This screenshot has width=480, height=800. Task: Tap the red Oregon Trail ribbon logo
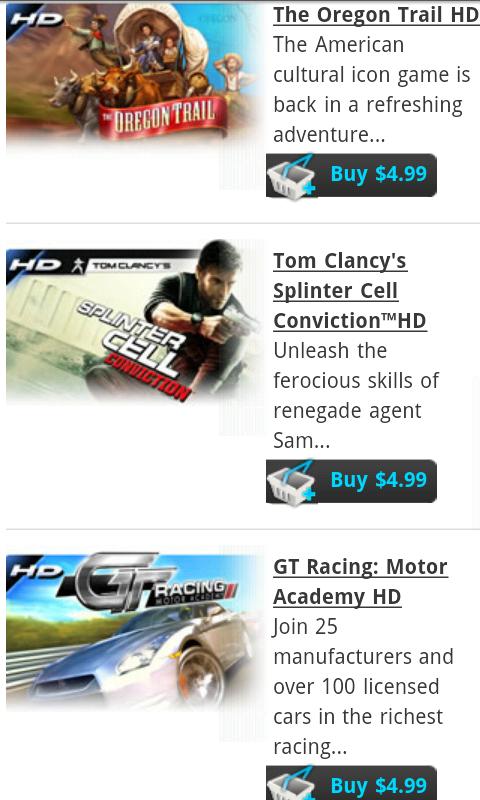coord(163,118)
